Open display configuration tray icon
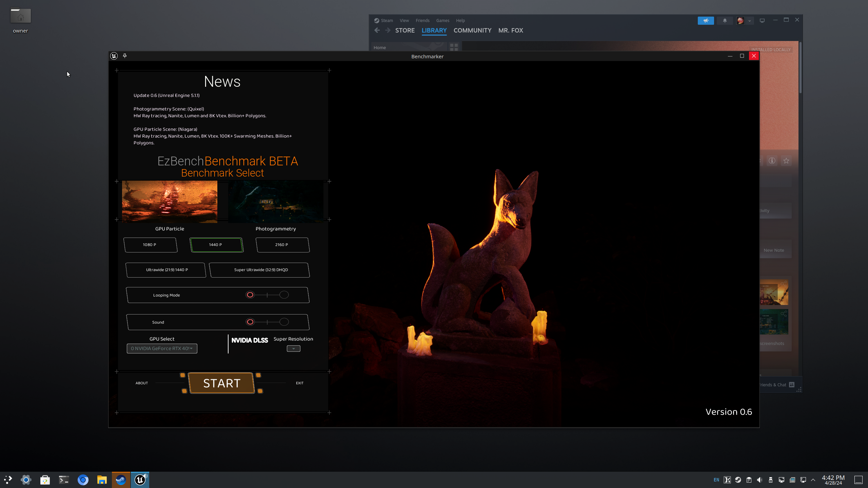This screenshot has height=488, width=868. pos(781,480)
